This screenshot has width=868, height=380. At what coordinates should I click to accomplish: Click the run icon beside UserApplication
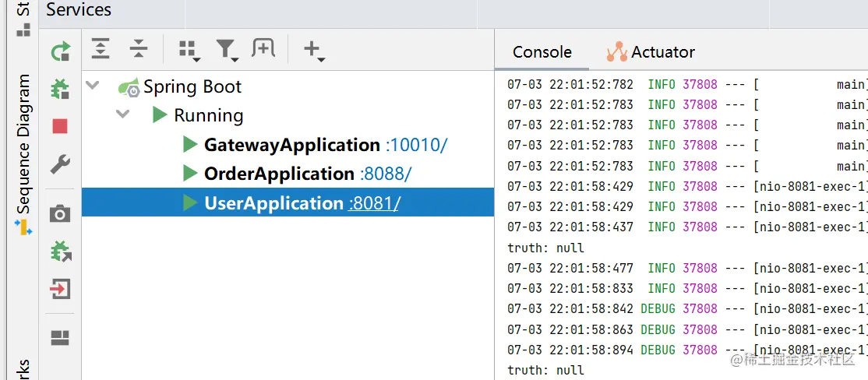tap(190, 202)
